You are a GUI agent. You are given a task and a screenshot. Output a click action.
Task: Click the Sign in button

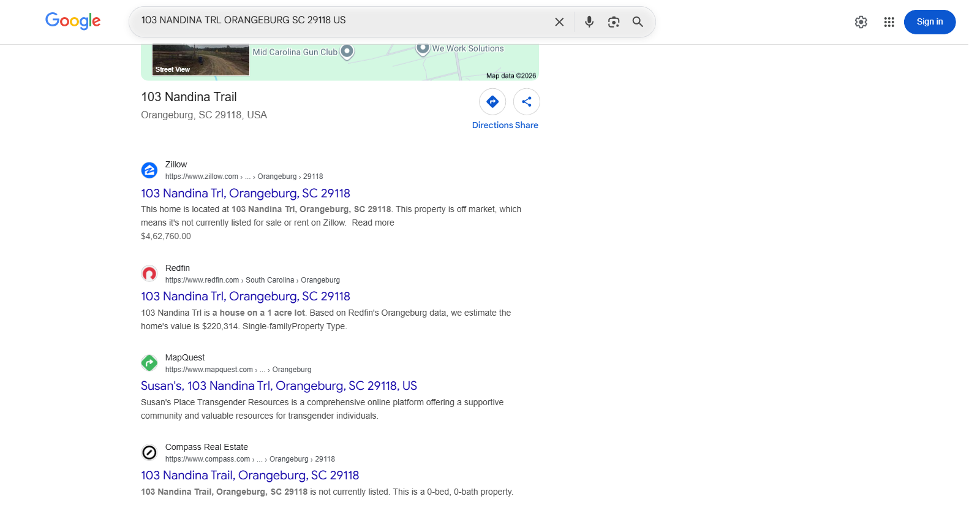click(930, 22)
